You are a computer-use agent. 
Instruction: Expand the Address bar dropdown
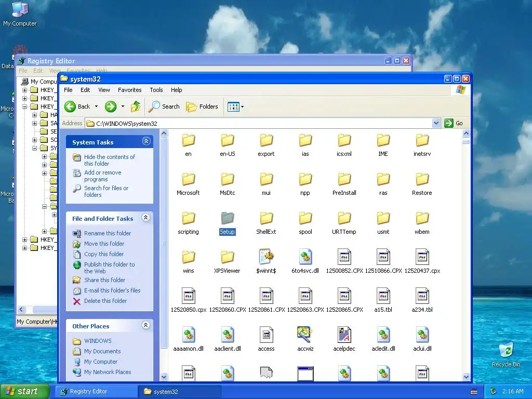click(x=436, y=123)
